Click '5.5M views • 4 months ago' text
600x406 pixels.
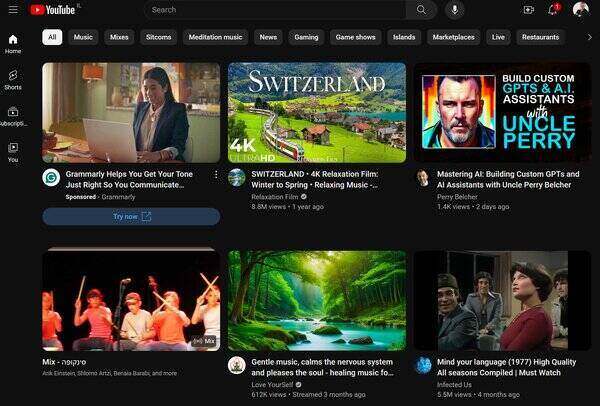[478, 395]
